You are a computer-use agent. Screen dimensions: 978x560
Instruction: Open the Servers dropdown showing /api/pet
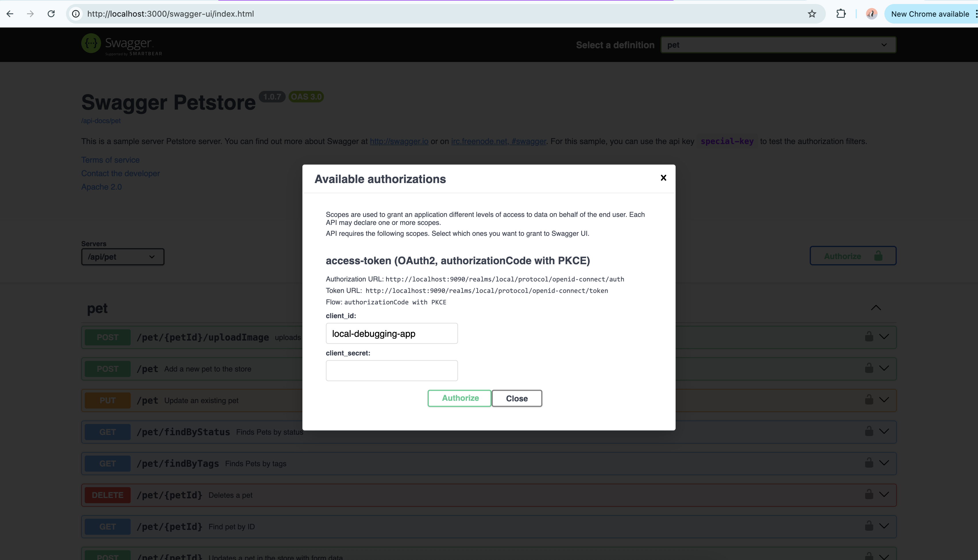click(x=122, y=256)
